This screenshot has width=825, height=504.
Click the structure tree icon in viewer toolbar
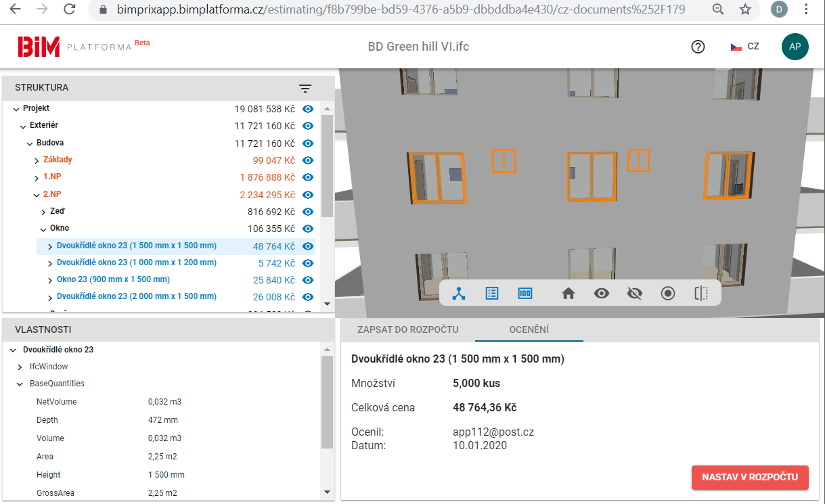pyautogui.click(x=460, y=293)
